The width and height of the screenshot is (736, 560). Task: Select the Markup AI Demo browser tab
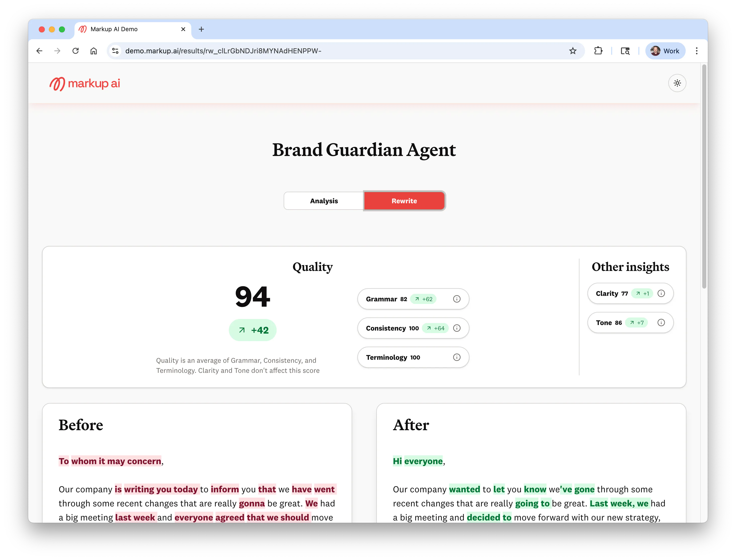pos(132,29)
